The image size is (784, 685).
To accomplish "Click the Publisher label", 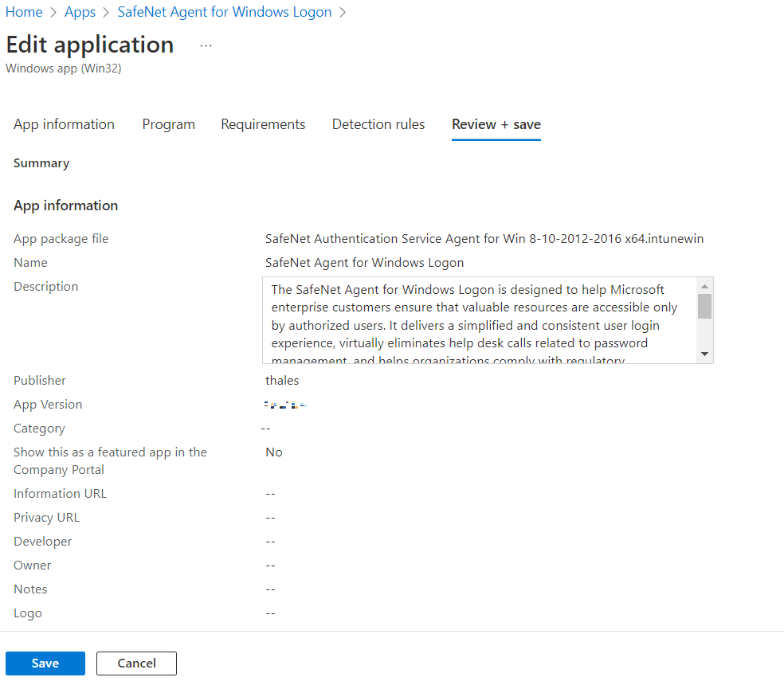I will coord(40,381).
